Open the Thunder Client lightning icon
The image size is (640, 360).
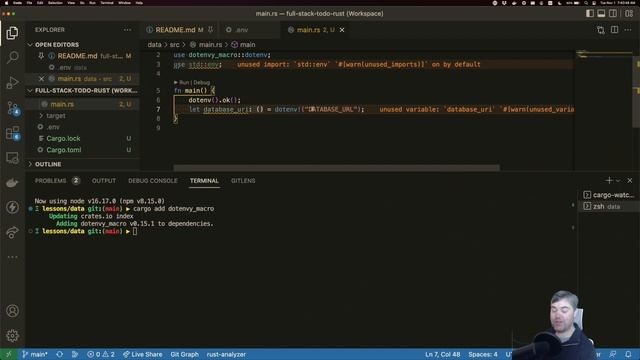pyautogui.click(x=12, y=207)
